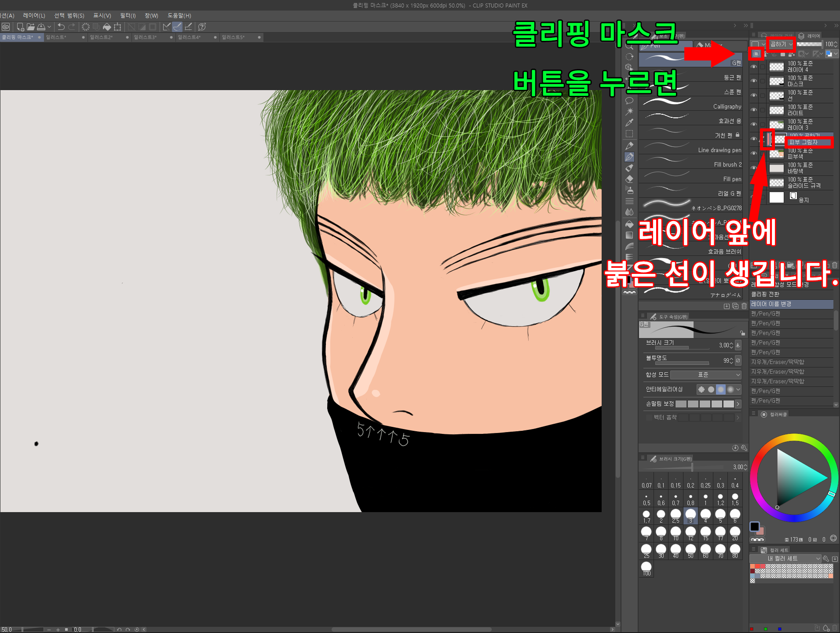The width and height of the screenshot is (840, 633).
Task: Click the lock icon on brush preview
Action: tap(742, 333)
